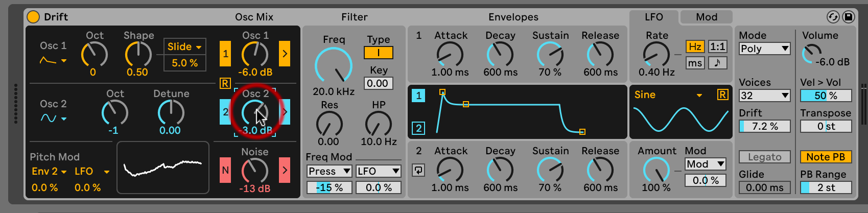Open Osc 1 waveform chooser

pyautogui.click(x=53, y=61)
